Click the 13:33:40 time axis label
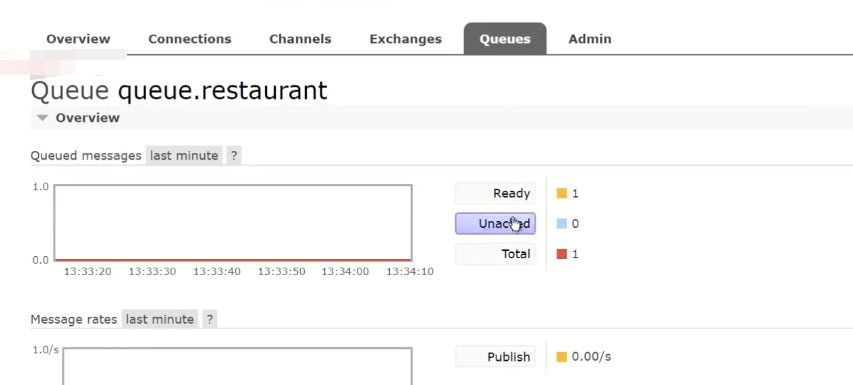This screenshot has width=853, height=385. pos(217,271)
